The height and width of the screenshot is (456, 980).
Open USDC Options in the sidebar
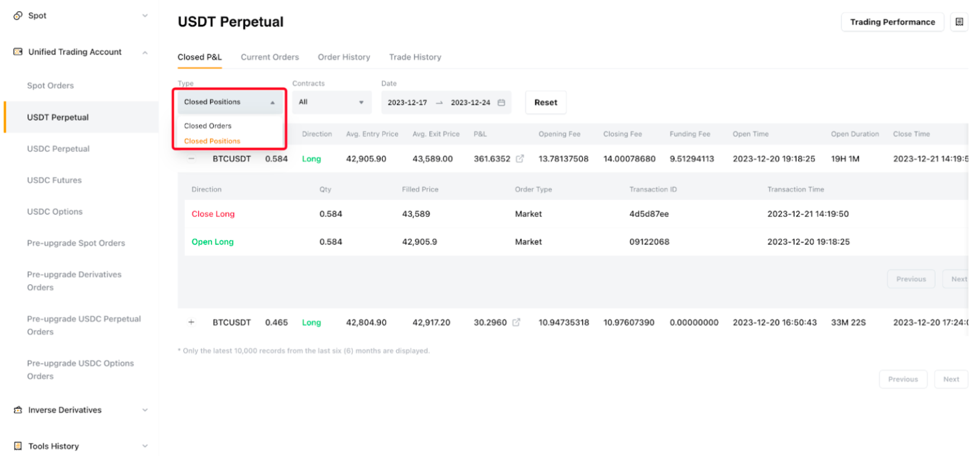55,212
